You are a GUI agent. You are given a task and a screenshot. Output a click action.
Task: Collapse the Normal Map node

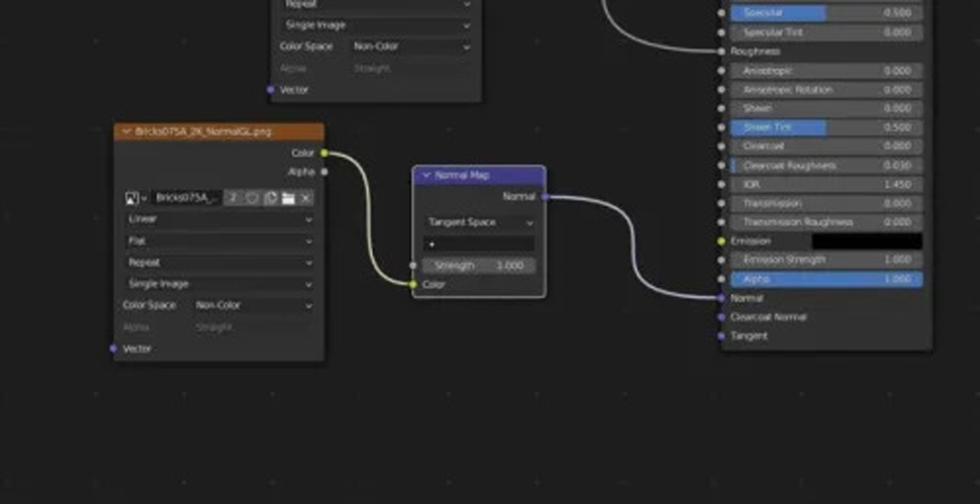(x=426, y=175)
